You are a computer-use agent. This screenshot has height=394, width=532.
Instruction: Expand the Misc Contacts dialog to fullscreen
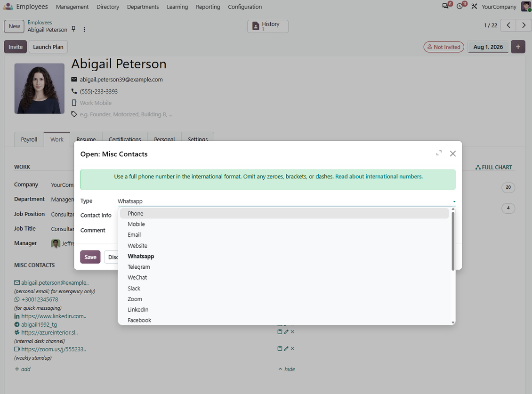pos(439,153)
